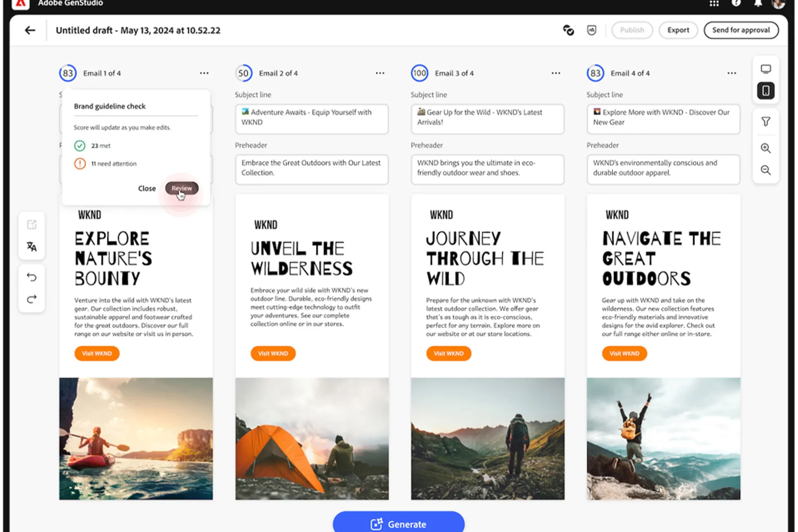Open brand score 100 of Email 3
Screen dimensions: 798x532
[419, 73]
